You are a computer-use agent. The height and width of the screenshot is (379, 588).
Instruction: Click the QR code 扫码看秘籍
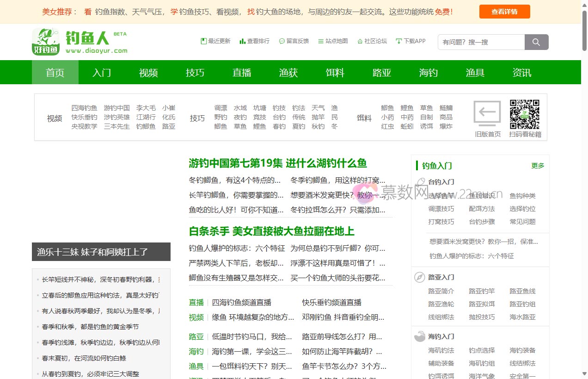tap(524, 114)
